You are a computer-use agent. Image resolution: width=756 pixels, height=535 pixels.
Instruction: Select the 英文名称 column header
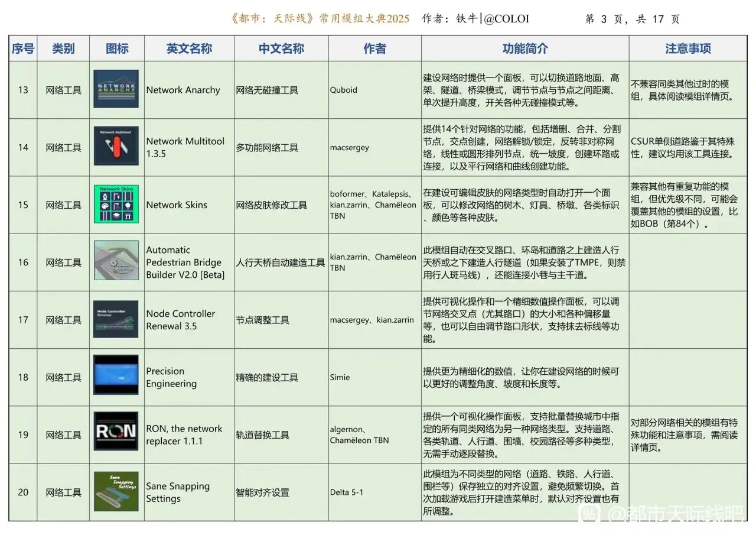click(189, 49)
